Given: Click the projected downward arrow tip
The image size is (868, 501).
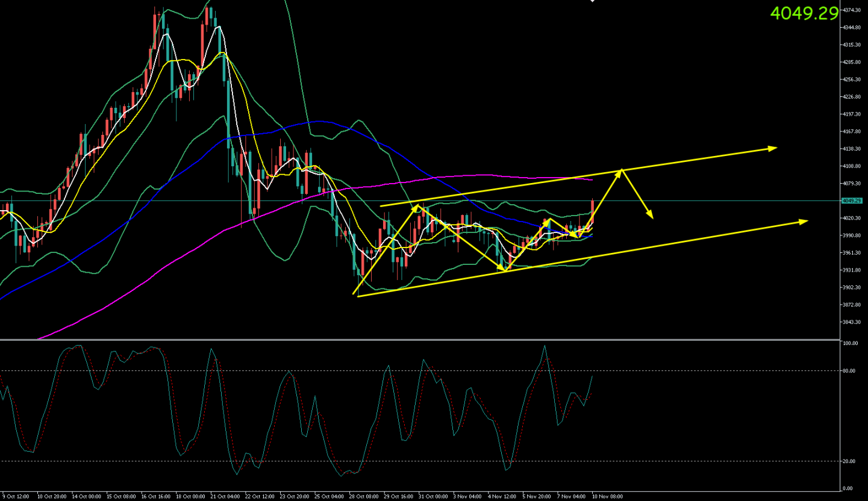Looking at the screenshot, I should [x=651, y=216].
